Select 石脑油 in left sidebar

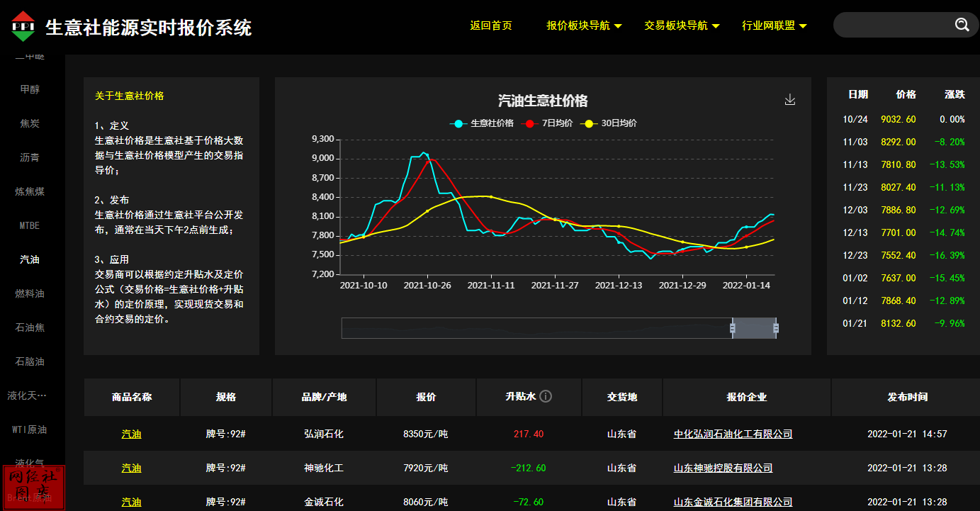30,361
